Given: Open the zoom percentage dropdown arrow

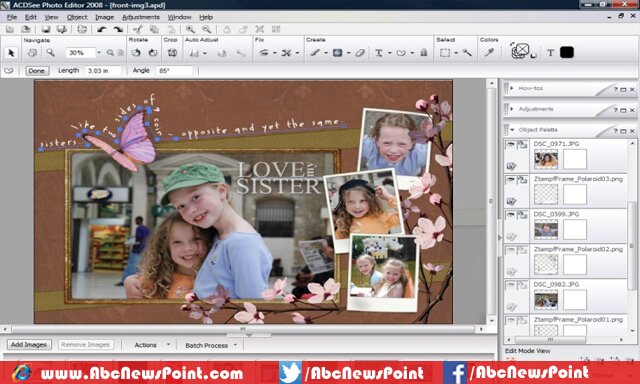Looking at the screenshot, I should click(x=99, y=53).
